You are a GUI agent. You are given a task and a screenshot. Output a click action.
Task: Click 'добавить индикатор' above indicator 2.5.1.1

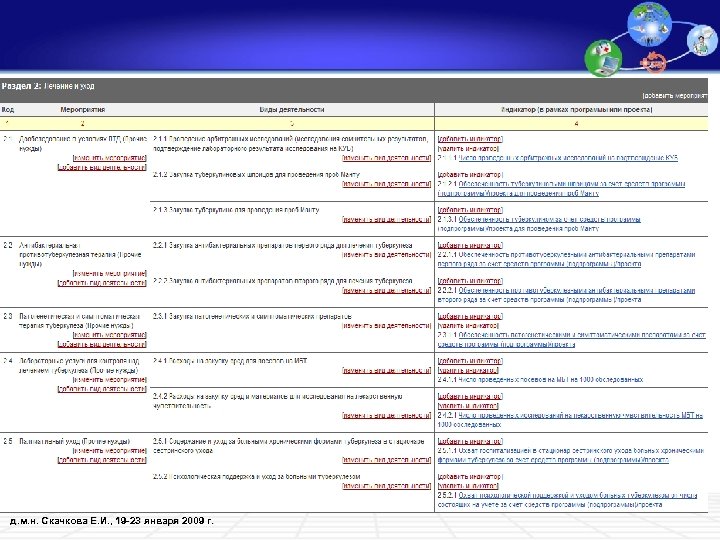point(470,442)
